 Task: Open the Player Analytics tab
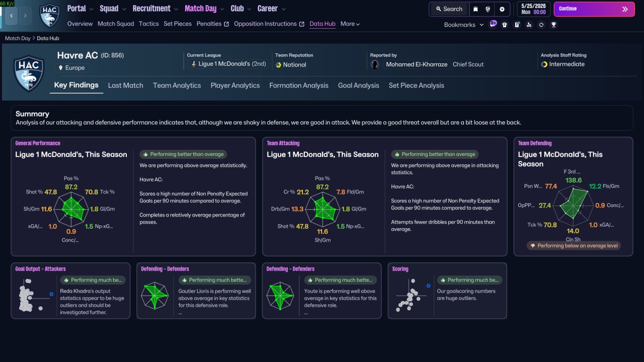pyautogui.click(x=235, y=85)
